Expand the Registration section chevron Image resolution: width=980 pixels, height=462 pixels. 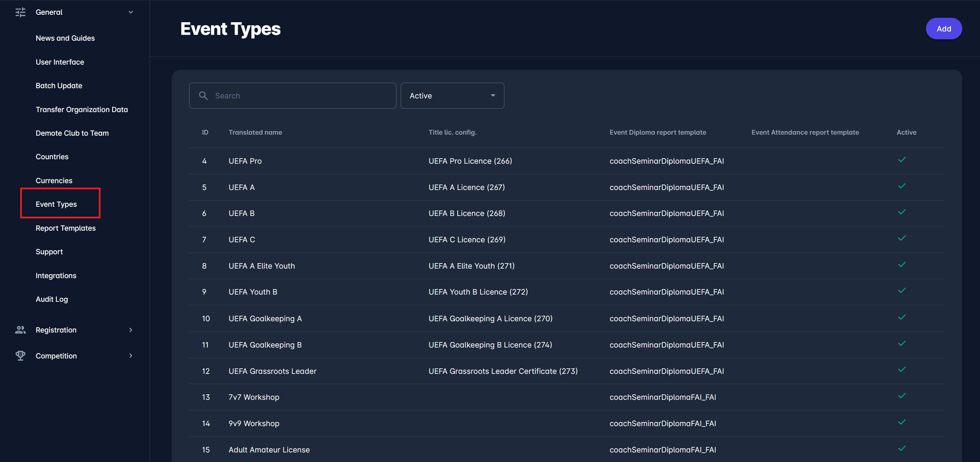[x=131, y=330]
